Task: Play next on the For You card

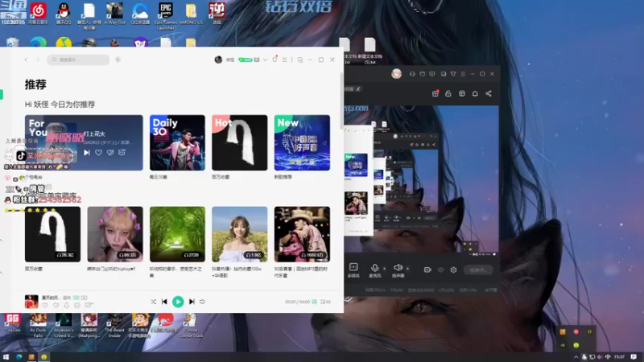Action: 87,152
